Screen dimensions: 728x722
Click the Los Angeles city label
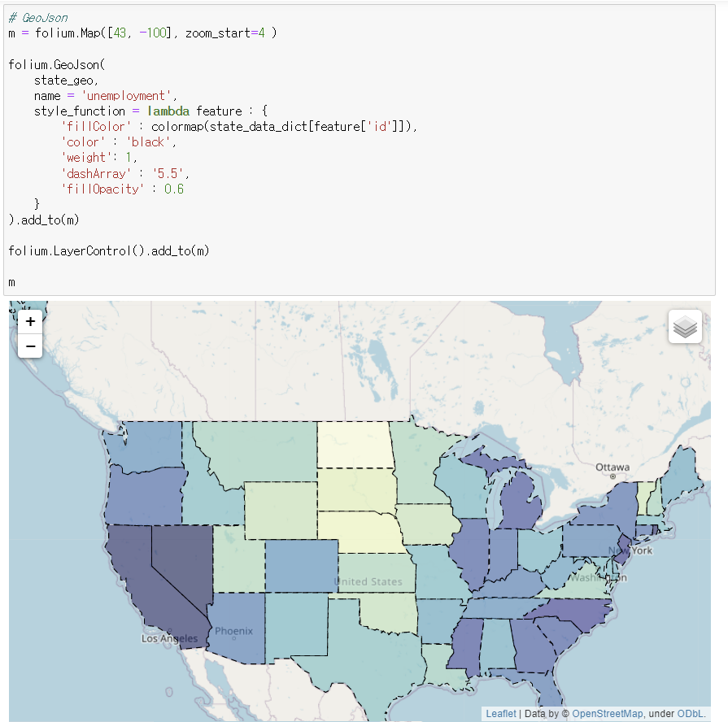point(169,639)
